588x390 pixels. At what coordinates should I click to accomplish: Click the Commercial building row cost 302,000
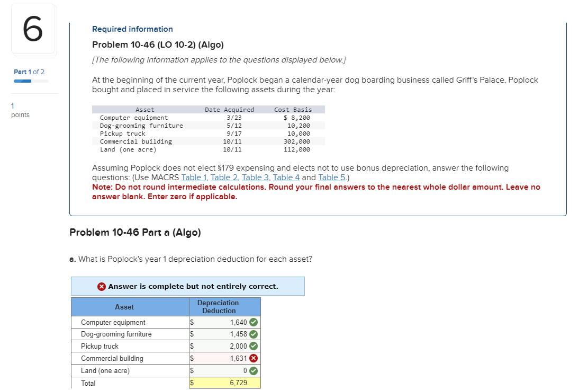click(x=296, y=141)
